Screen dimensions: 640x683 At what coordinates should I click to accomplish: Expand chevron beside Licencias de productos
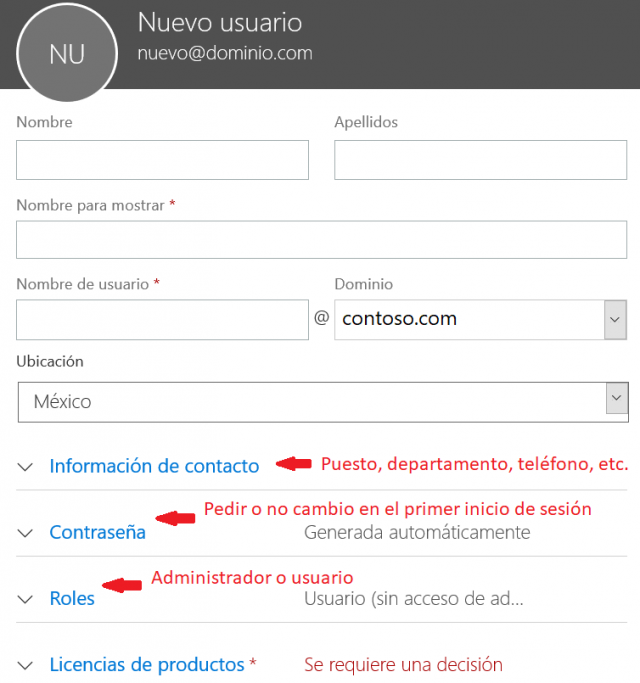25,666
